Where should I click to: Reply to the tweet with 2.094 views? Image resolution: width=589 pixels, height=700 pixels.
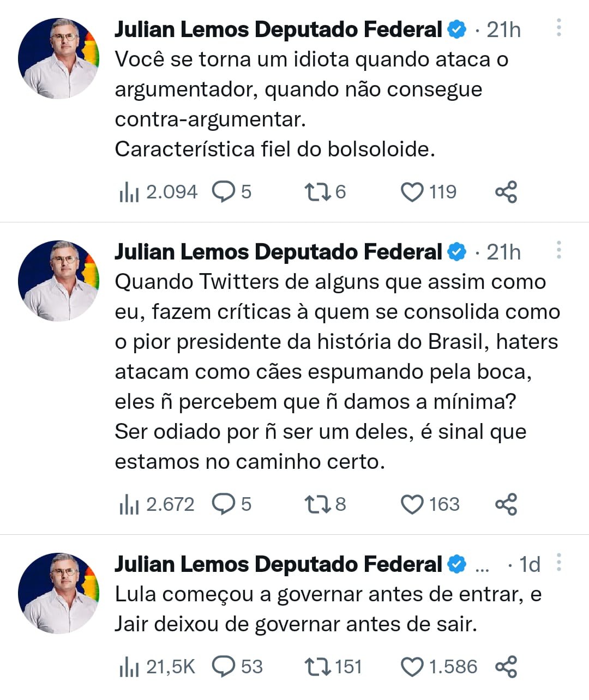click(x=223, y=192)
